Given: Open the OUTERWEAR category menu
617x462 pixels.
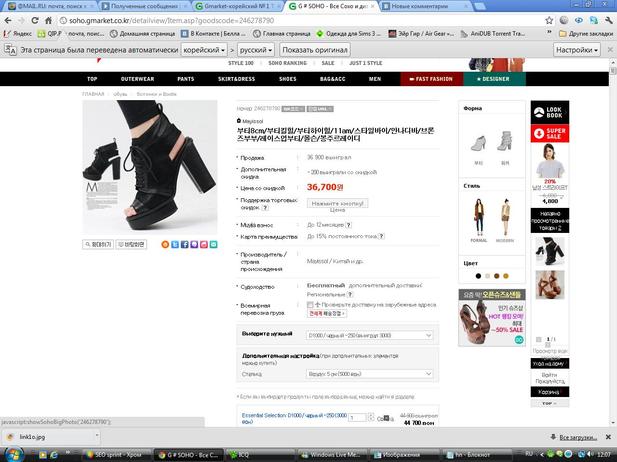Looking at the screenshot, I should (137, 79).
